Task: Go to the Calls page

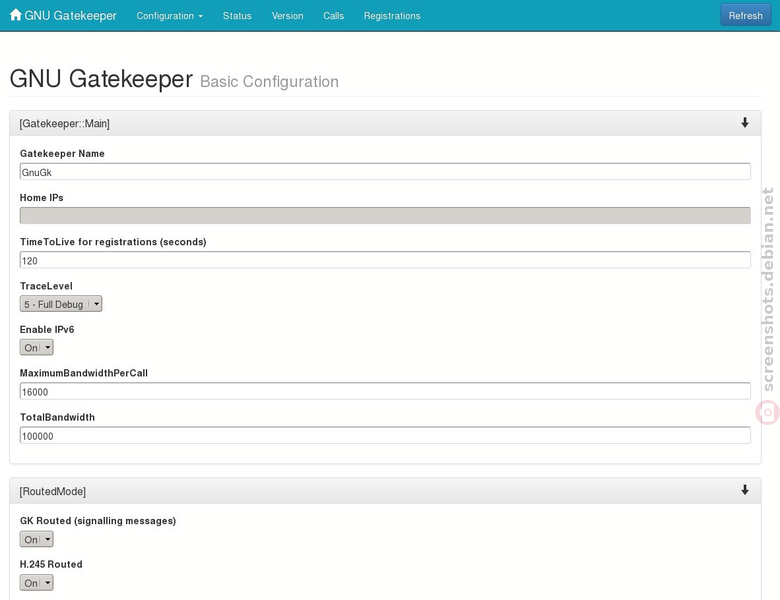Action: click(334, 16)
